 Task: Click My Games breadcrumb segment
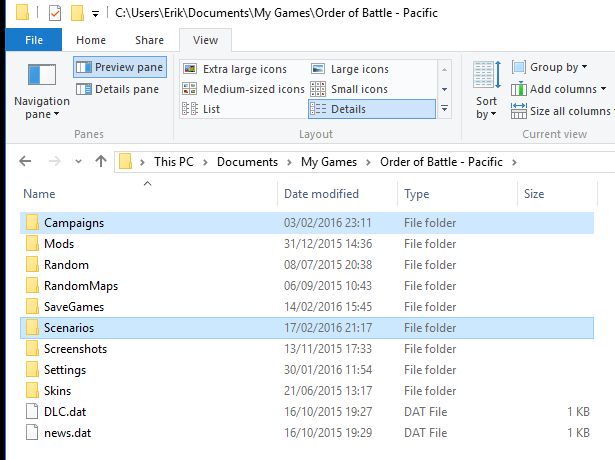(329, 162)
